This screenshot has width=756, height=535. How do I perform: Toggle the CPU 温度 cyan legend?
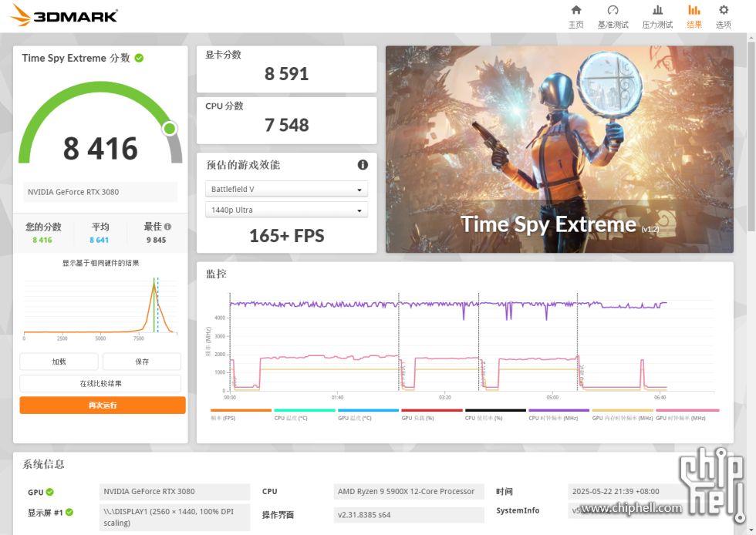[x=304, y=414]
